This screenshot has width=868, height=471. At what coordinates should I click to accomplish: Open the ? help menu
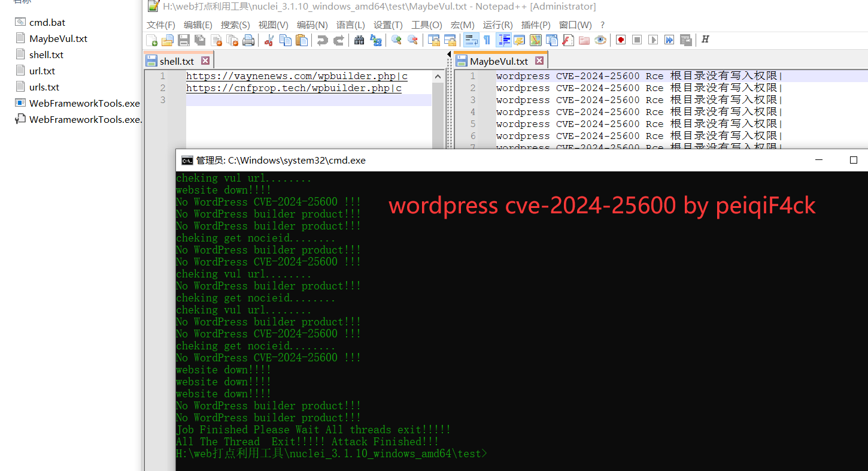click(x=602, y=25)
